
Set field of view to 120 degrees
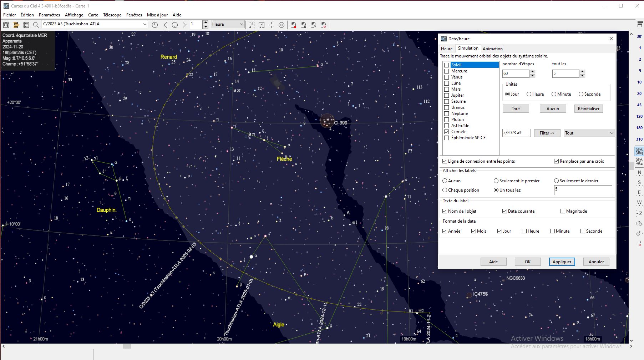(639, 116)
